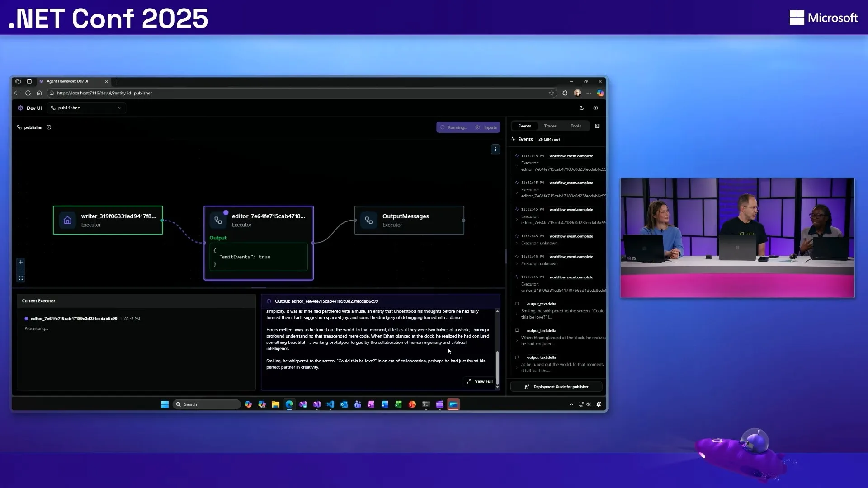Image resolution: width=868 pixels, height=488 pixels.
Task: Open the three-dot menu on the canvas
Action: tap(496, 149)
